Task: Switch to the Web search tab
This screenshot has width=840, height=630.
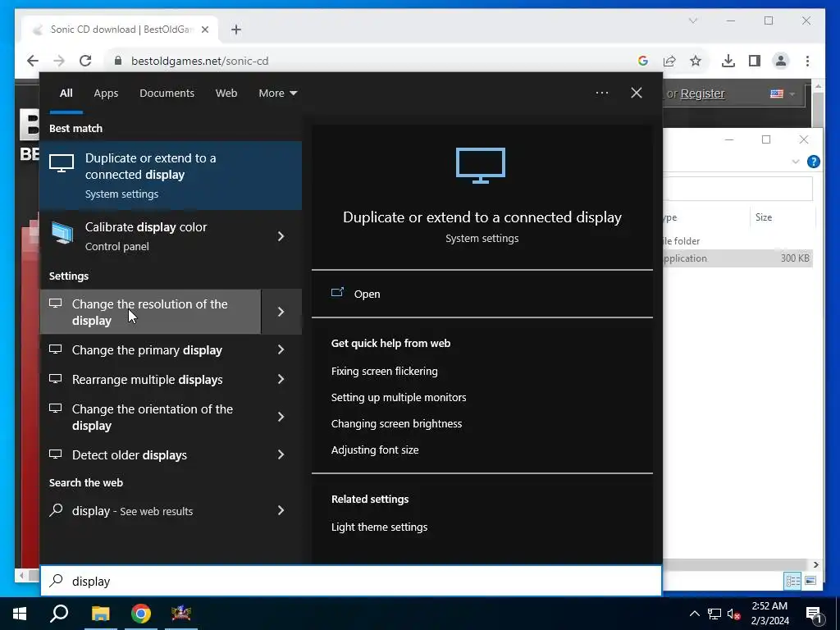Action: click(226, 94)
